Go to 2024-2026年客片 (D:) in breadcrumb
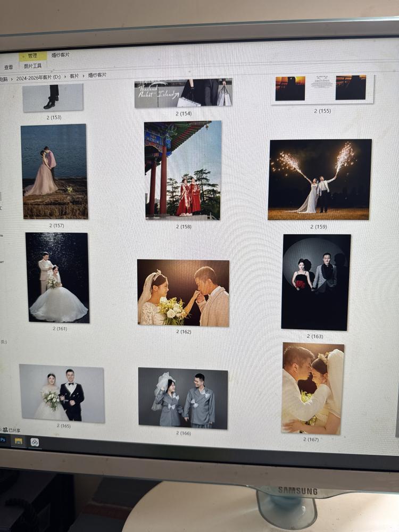The image size is (399, 532). point(39,78)
